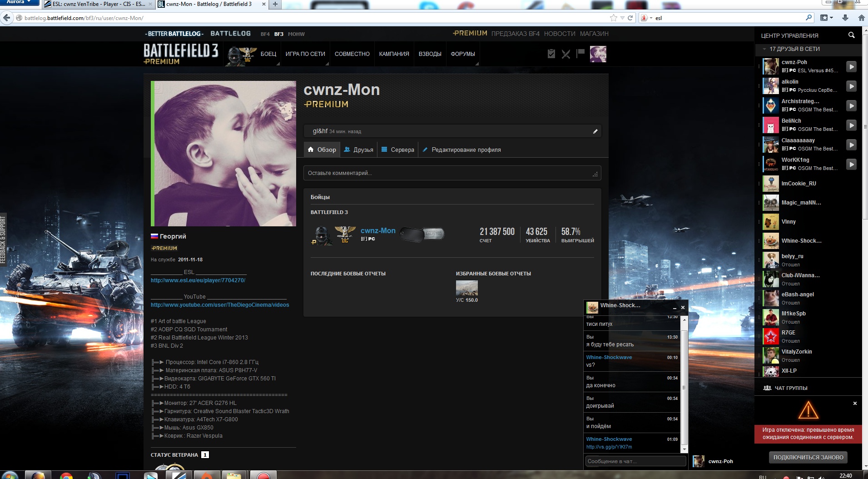Open ФОРУМЫ navigation item

click(463, 54)
